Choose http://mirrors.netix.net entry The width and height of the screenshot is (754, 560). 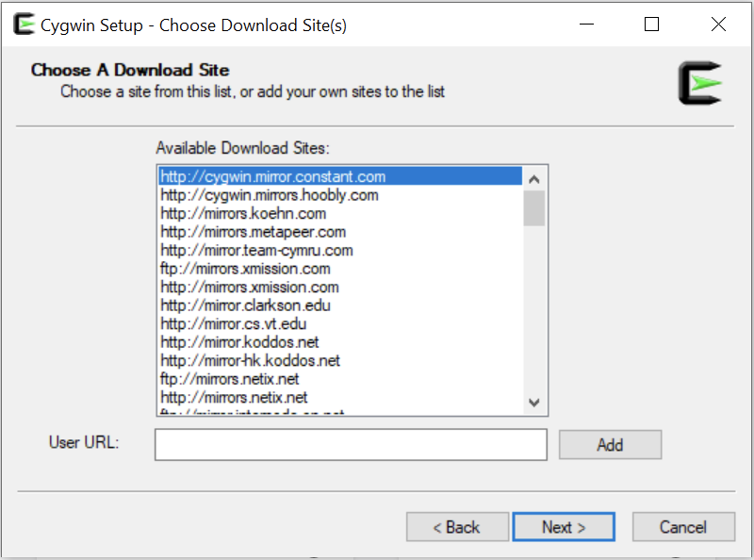[x=340, y=398]
